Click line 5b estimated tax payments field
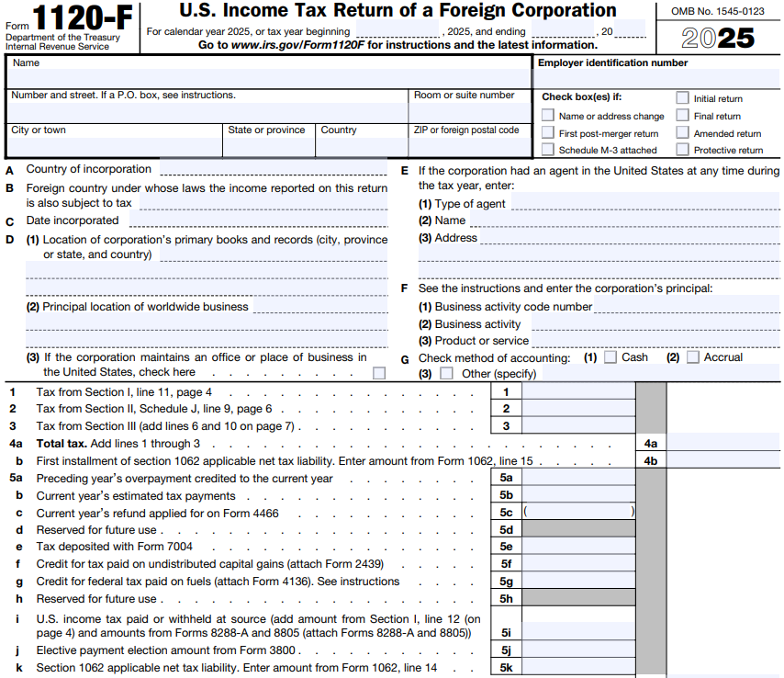 (578, 494)
